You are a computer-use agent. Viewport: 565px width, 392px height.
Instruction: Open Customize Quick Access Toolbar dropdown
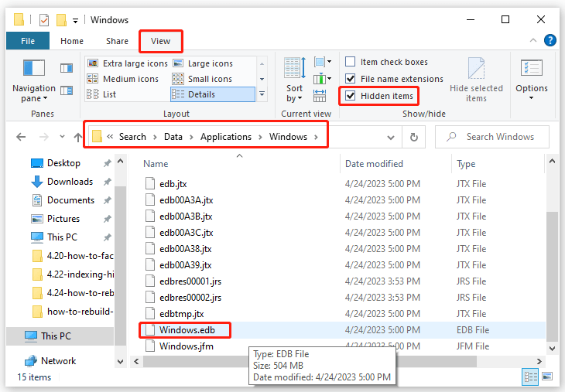[x=75, y=21]
